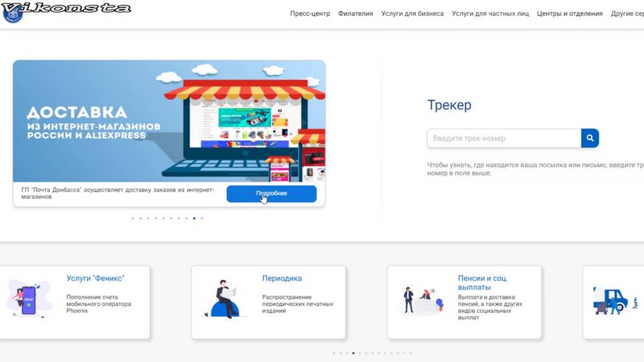Select the first services carousel dot
Screen dimensions: 644x362
click(x=334, y=353)
